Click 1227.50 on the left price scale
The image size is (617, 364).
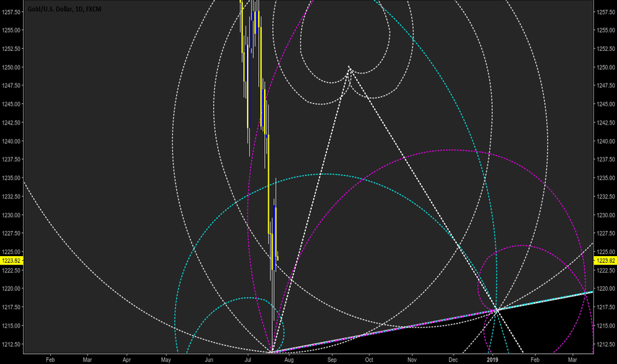(11, 234)
